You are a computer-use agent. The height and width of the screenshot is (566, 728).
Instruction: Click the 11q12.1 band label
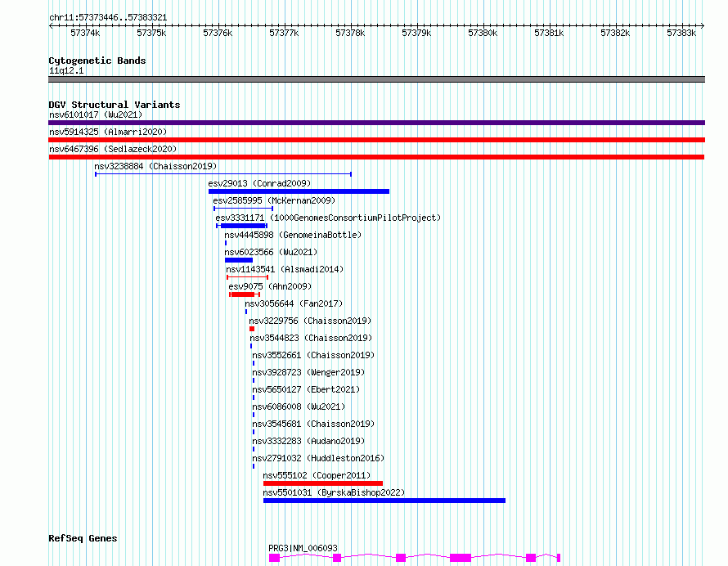click(66, 70)
